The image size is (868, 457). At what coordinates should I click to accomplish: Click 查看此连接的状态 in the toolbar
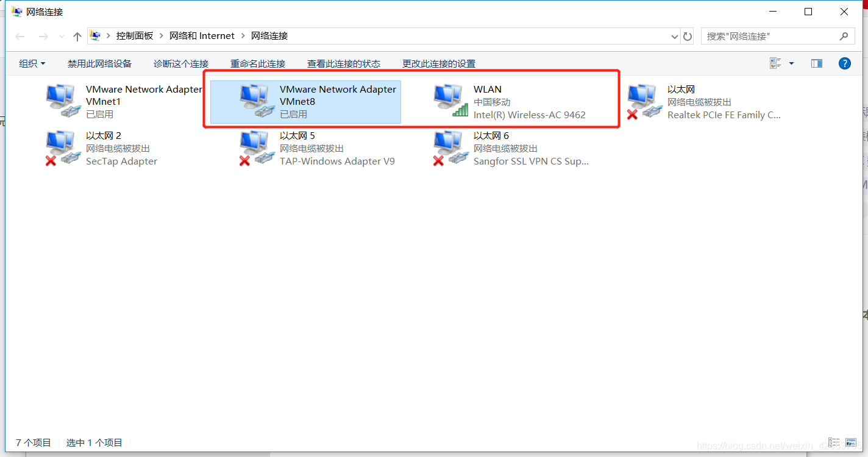pos(344,63)
